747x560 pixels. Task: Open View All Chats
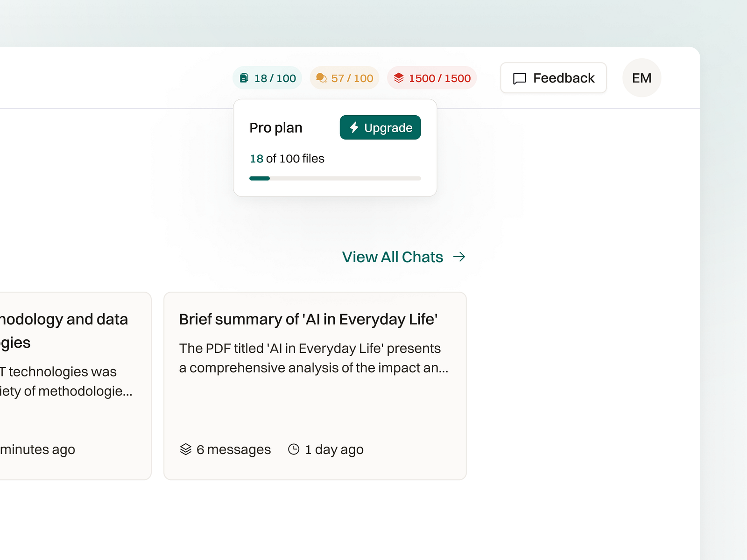393,257
